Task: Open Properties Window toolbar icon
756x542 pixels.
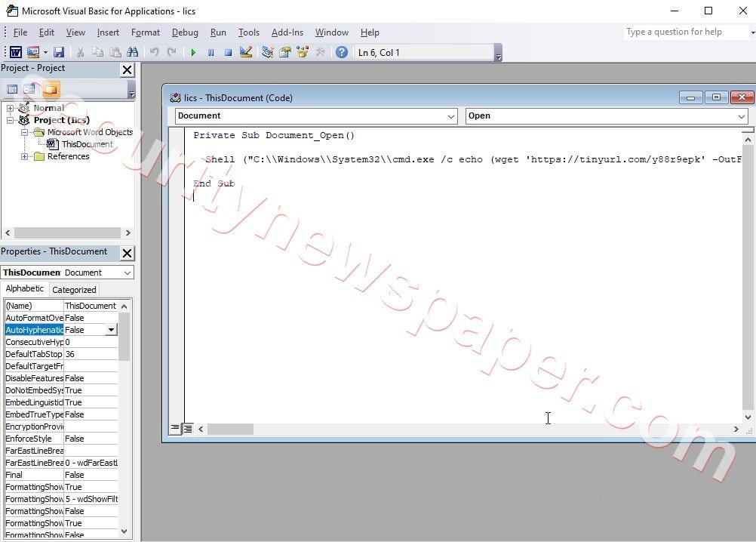Action: pos(285,52)
